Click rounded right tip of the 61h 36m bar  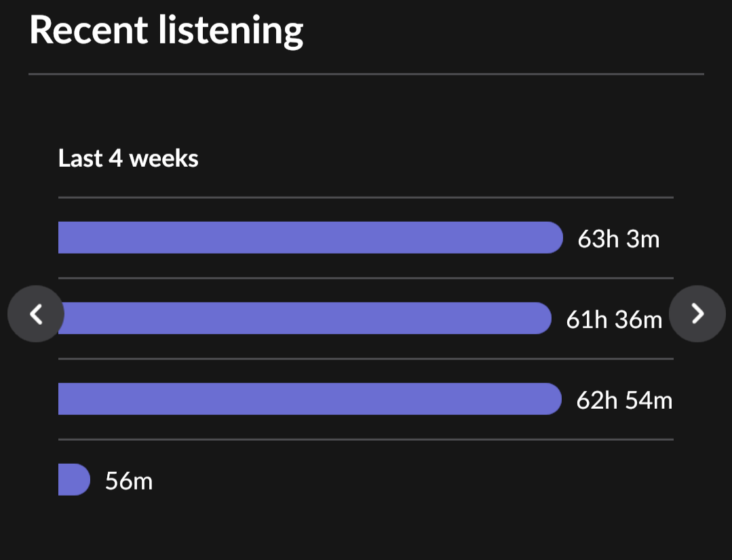click(x=543, y=318)
